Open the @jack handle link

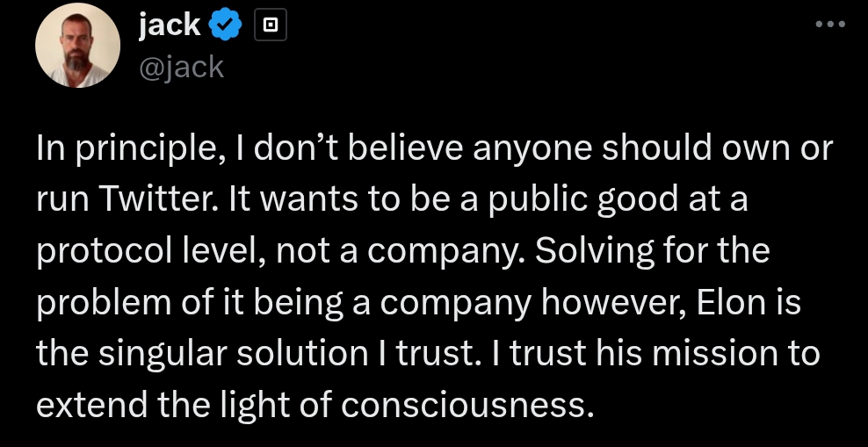tap(181, 66)
